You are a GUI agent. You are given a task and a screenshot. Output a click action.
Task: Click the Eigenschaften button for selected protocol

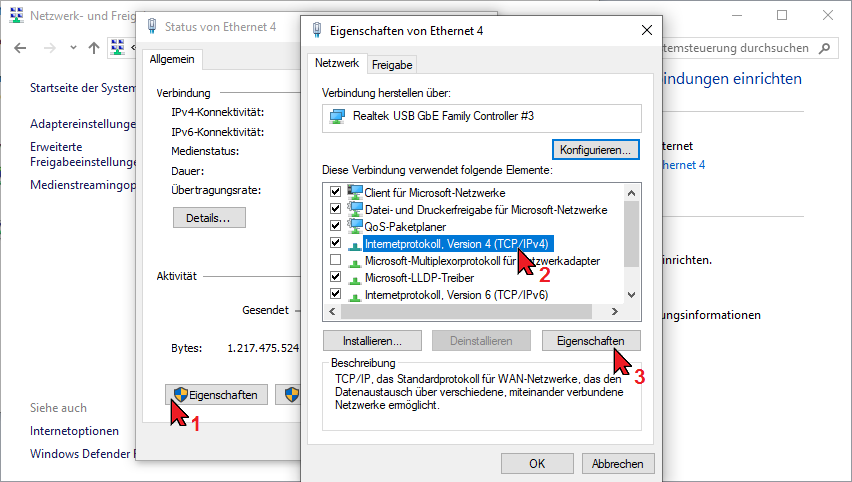[x=590, y=340]
